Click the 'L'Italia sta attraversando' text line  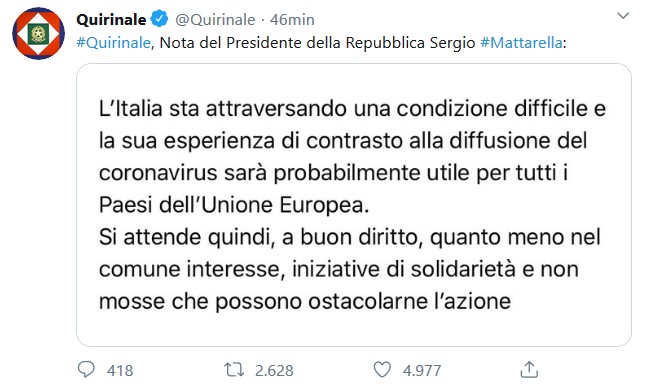click(x=352, y=109)
